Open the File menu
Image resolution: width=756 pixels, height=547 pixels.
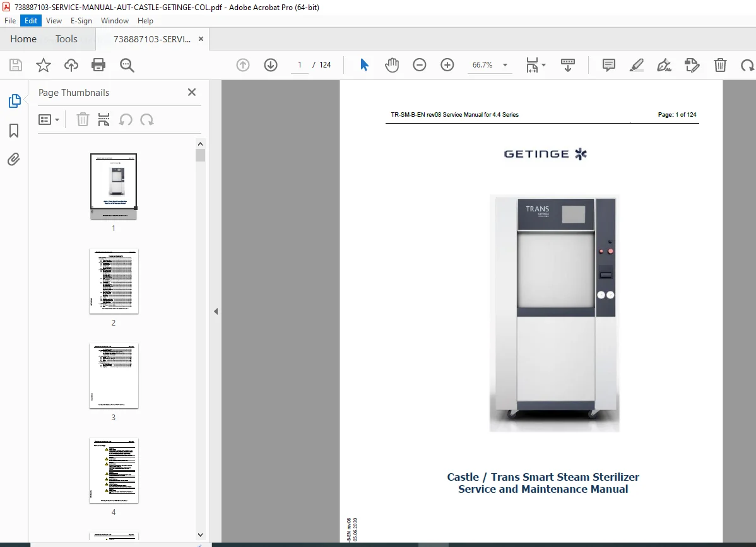(x=10, y=21)
